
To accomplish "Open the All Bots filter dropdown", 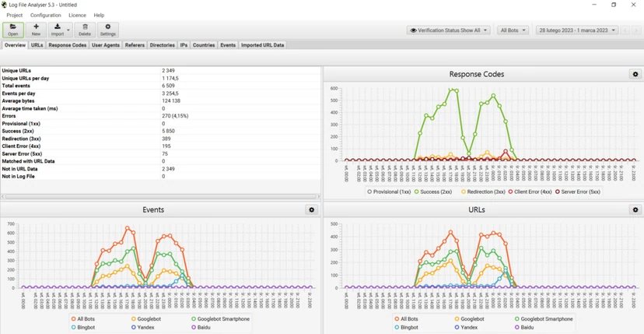I will [513, 30].
